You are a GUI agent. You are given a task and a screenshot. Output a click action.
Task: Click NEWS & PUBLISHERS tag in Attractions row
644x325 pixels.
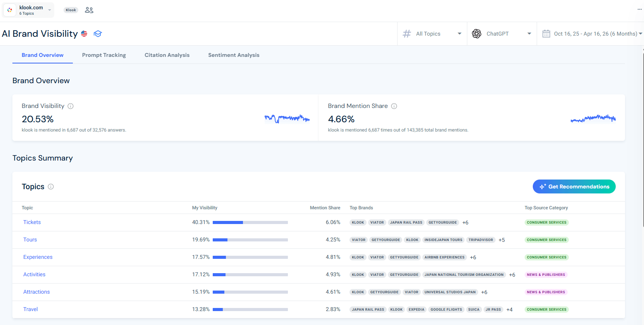point(546,292)
